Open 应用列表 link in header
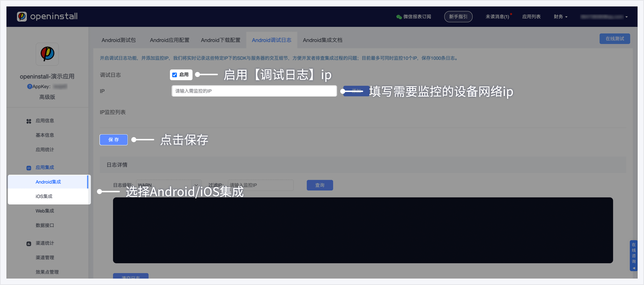The width and height of the screenshot is (644, 285). 531,17
